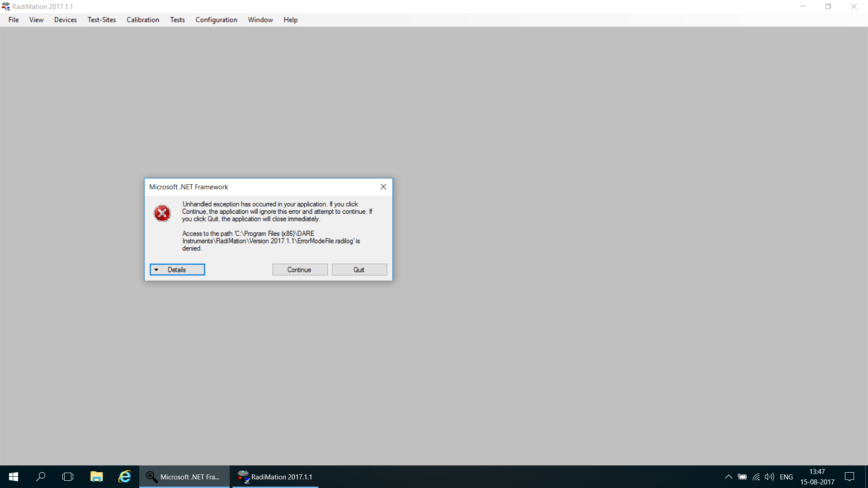Open the Devices menu

65,20
